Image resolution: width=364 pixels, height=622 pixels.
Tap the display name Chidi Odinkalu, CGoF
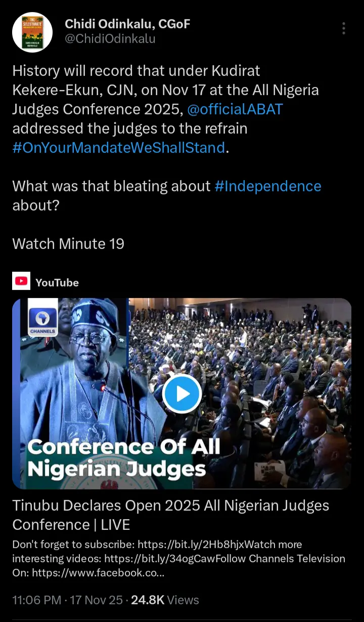[x=127, y=23]
